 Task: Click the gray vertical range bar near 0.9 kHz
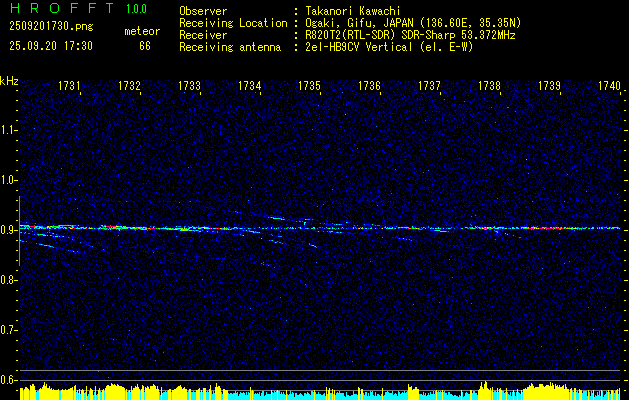pyautogui.click(x=19, y=231)
